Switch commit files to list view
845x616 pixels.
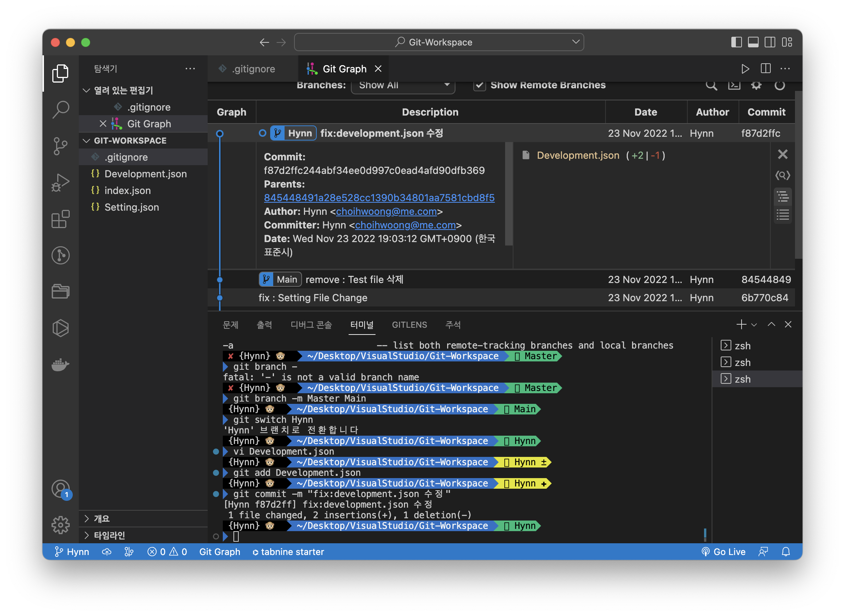point(782,215)
